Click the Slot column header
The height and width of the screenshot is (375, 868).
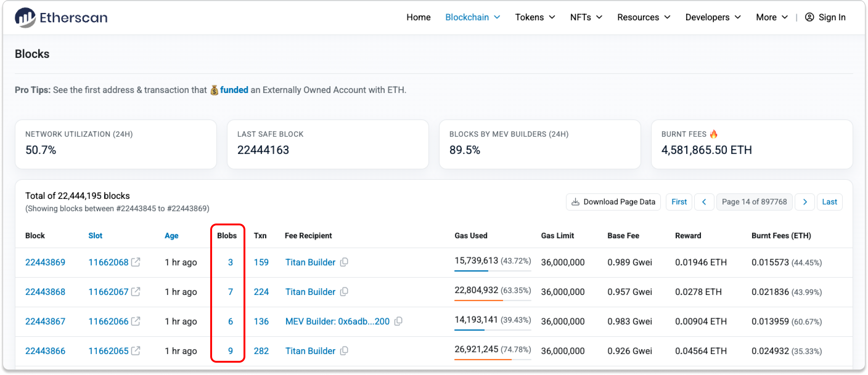point(95,236)
